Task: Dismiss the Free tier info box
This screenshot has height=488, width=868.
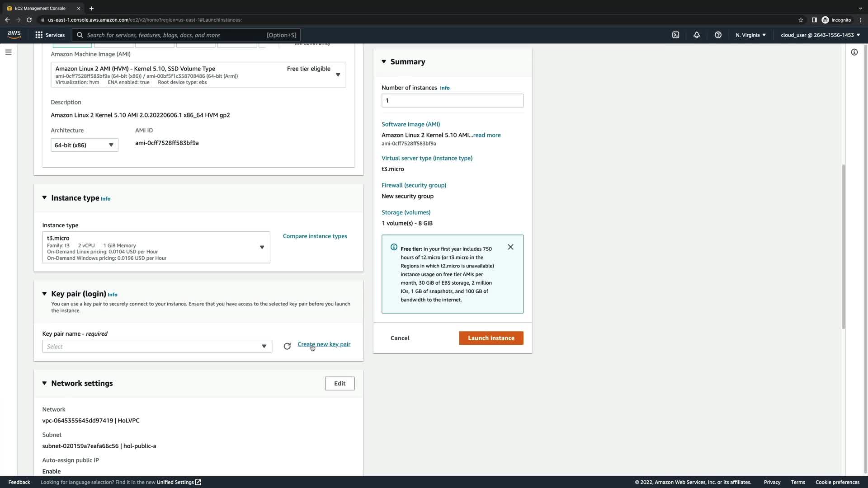Action: point(510,247)
